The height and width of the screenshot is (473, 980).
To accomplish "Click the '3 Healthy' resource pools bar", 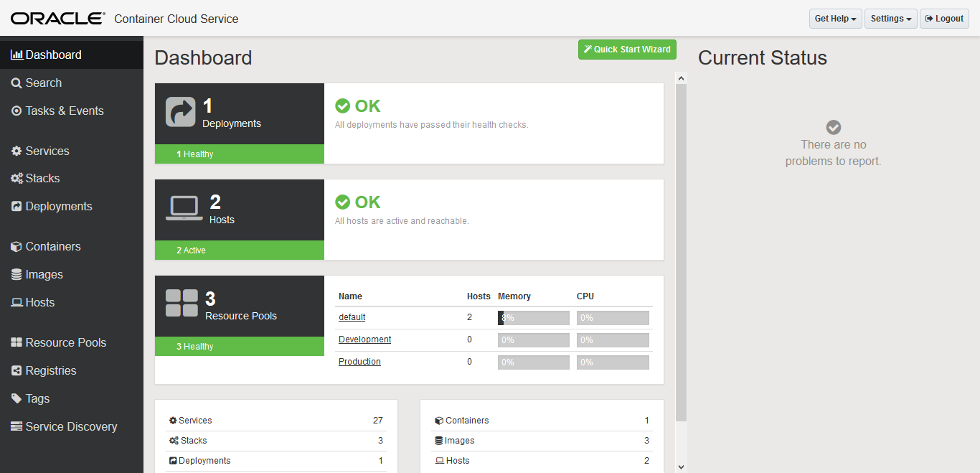I will tap(240, 347).
